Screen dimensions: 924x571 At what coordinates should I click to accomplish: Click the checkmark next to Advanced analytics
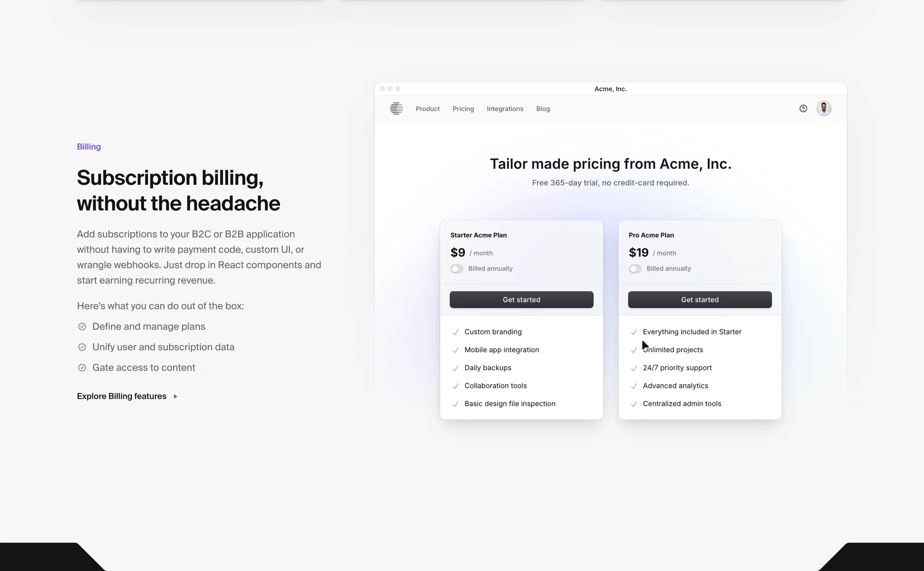(x=634, y=386)
